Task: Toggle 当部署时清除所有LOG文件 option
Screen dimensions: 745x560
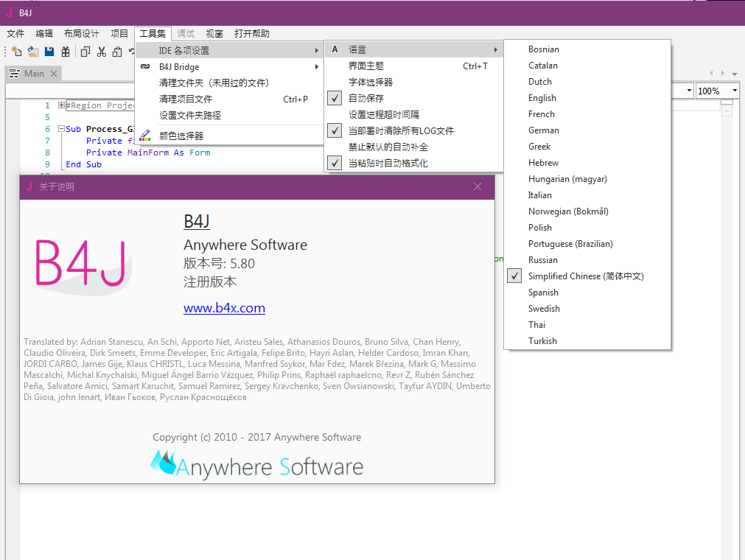Action: click(335, 130)
